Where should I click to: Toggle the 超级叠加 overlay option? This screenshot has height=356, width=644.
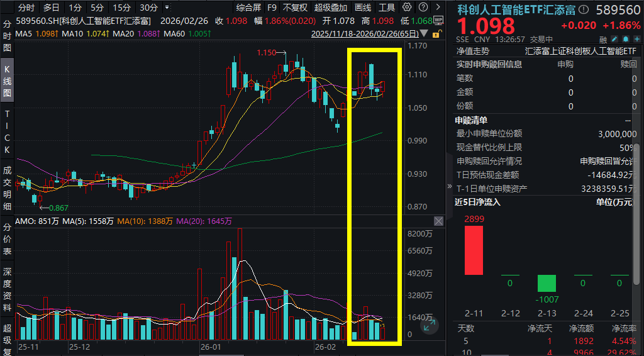pos(330,8)
